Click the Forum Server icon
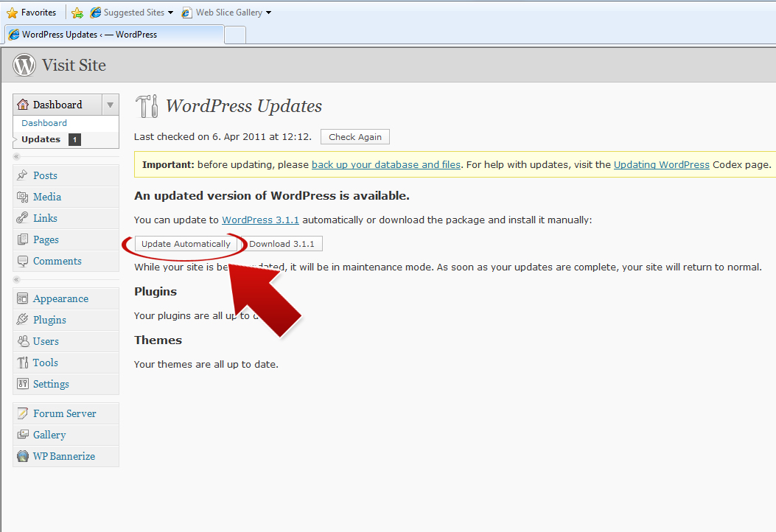Image resolution: width=776 pixels, height=532 pixels. (x=22, y=413)
